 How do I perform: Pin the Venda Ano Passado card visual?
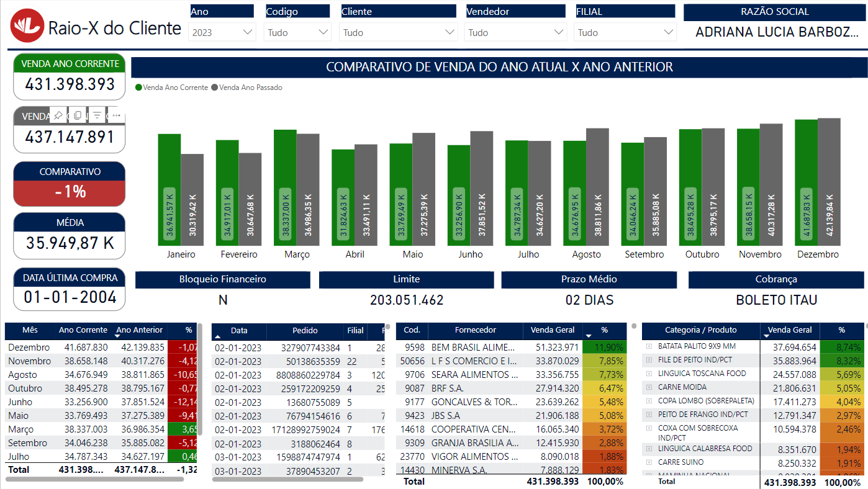(x=58, y=115)
